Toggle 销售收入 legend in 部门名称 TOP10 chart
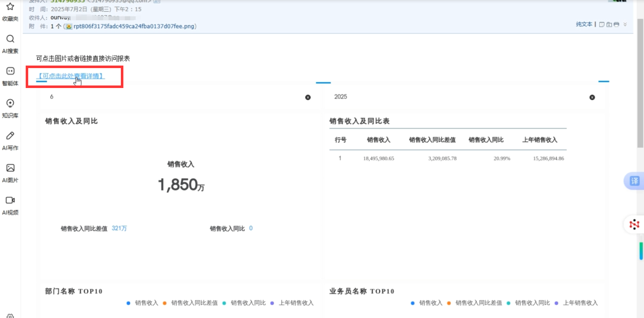The image size is (644, 318). [143, 303]
